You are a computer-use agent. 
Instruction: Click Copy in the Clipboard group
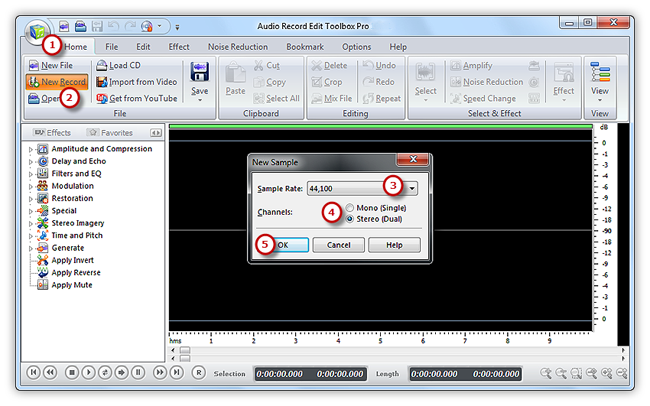[270, 82]
